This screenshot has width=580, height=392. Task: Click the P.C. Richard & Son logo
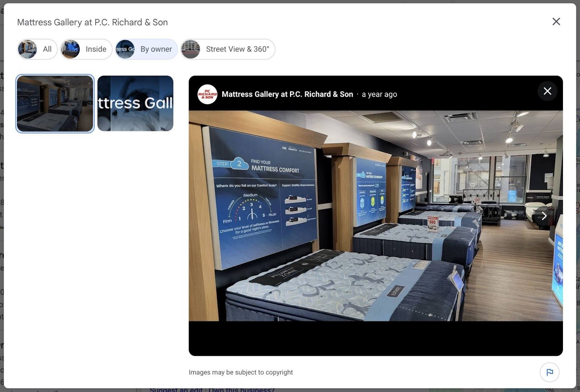tap(207, 94)
